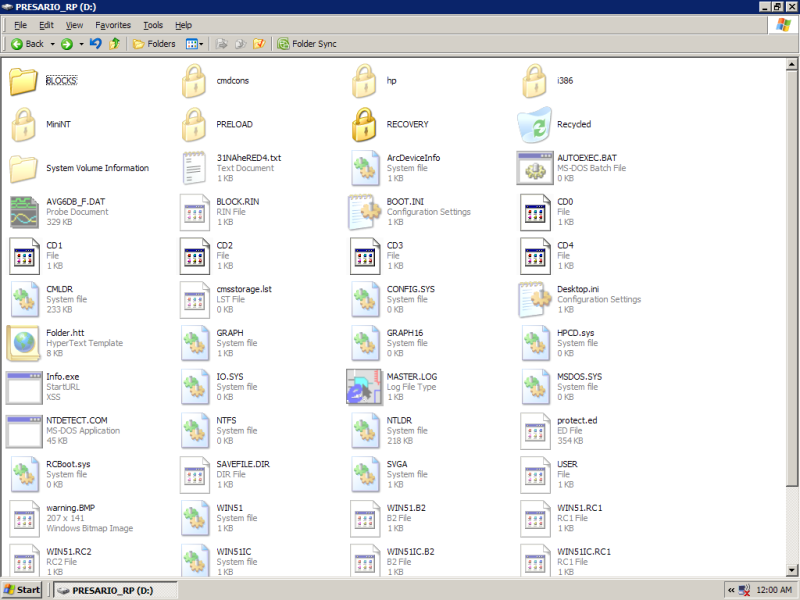The image size is (800, 600).
Task: Click the GRAPH16 file name
Action: click(x=405, y=333)
